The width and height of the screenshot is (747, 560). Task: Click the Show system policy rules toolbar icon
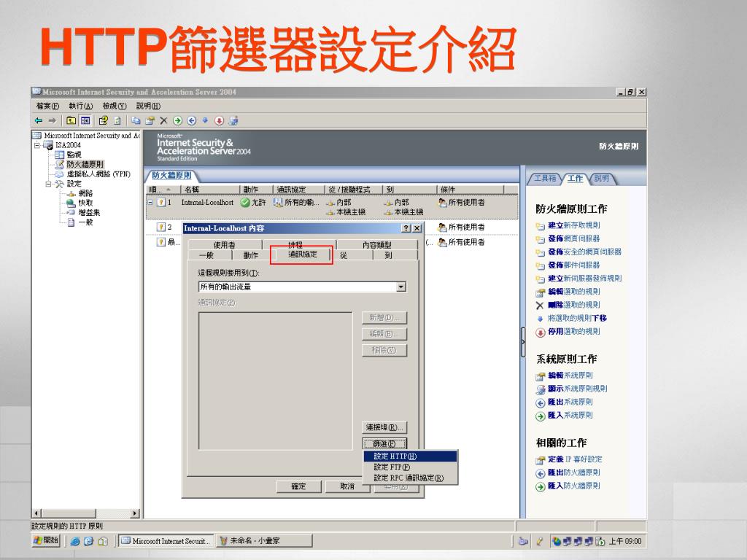click(x=233, y=120)
